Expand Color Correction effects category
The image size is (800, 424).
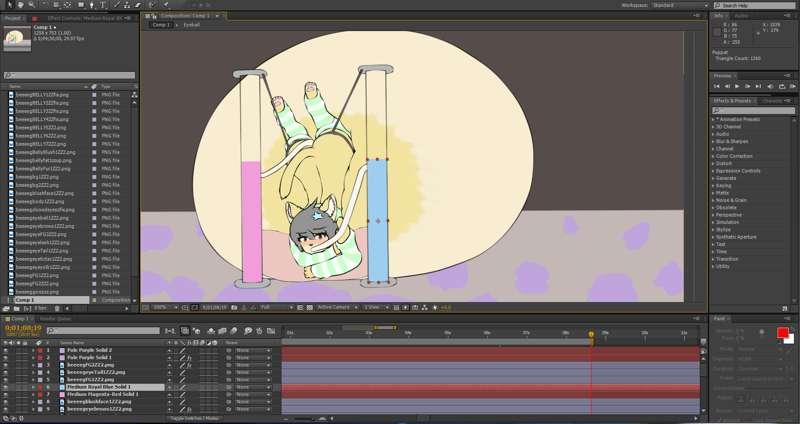[x=713, y=156]
